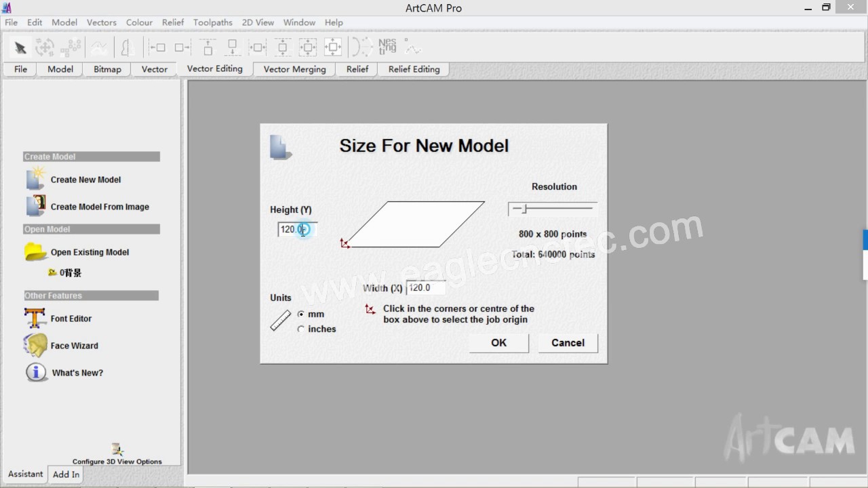Switch to the Bitmap toolbar tab
The image size is (868, 488).
(108, 69)
